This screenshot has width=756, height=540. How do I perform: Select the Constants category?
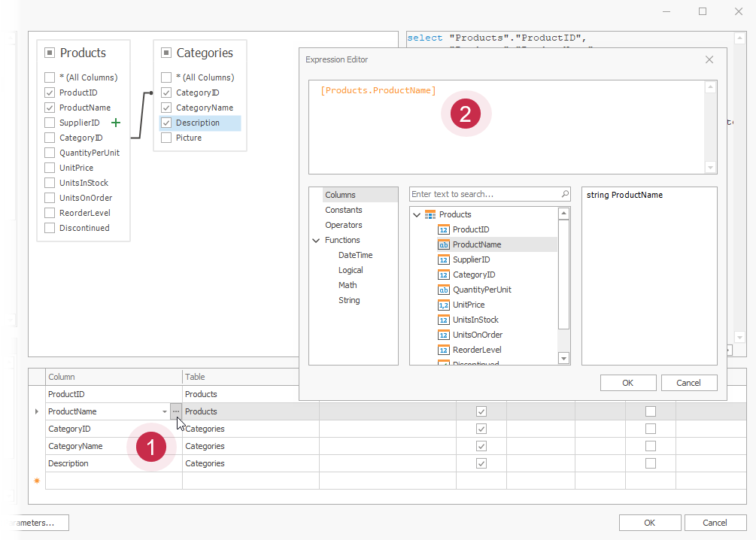point(343,209)
